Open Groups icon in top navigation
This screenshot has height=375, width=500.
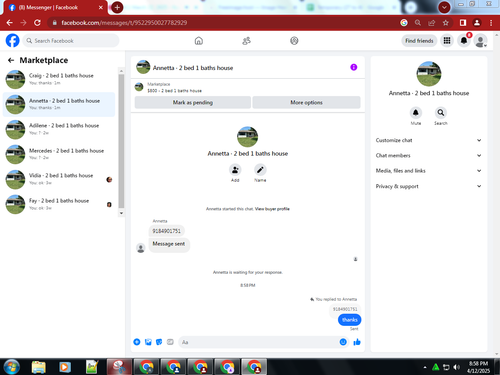tap(294, 41)
